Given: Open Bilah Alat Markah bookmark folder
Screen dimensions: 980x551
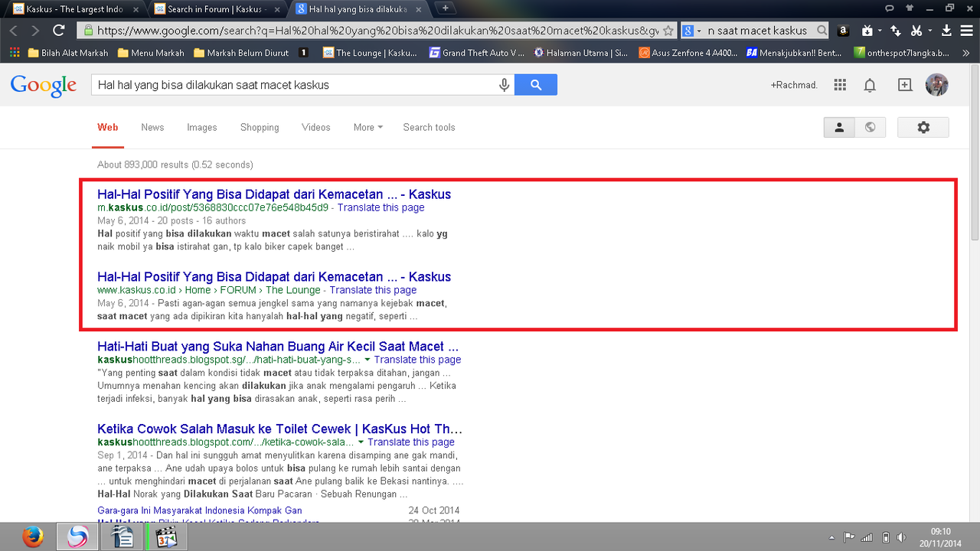Looking at the screenshot, I should [67, 53].
